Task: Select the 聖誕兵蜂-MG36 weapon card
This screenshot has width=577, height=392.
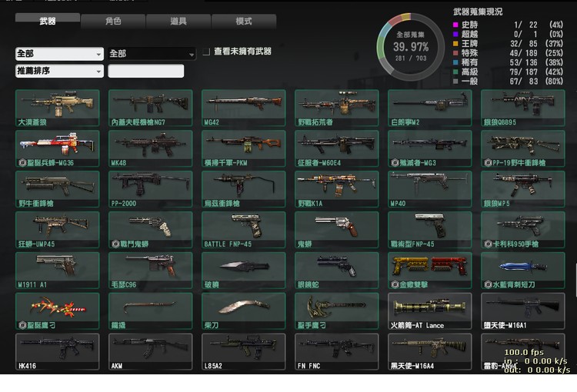Action: point(58,148)
